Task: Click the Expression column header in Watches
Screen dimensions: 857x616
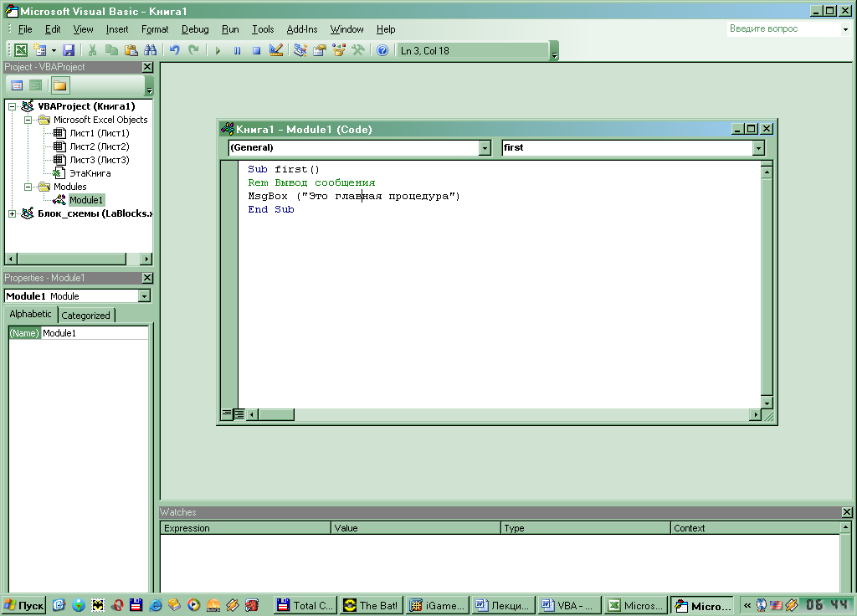Action: click(x=245, y=528)
